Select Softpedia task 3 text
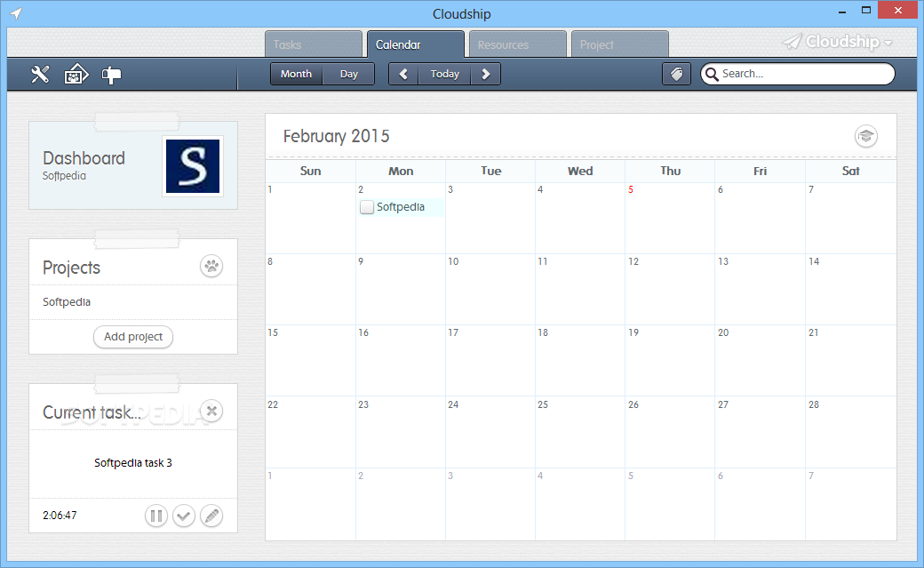The image size is (924, 568). (133, 463)
